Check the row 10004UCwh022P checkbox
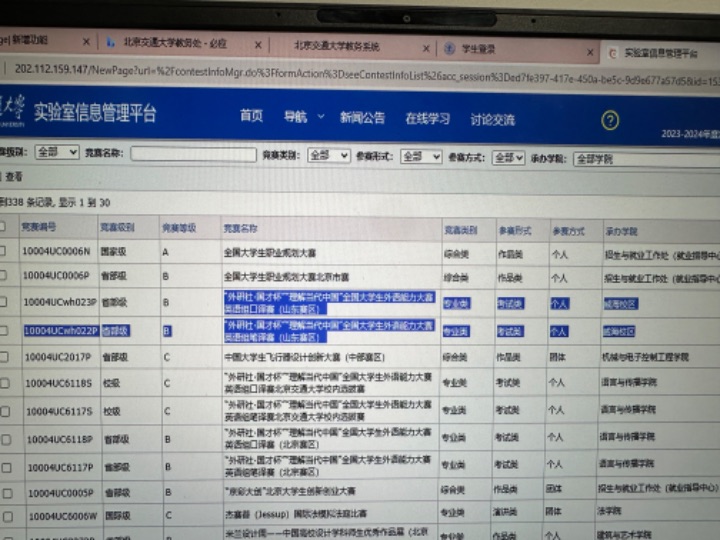720x540 pixels. point(4,330)
